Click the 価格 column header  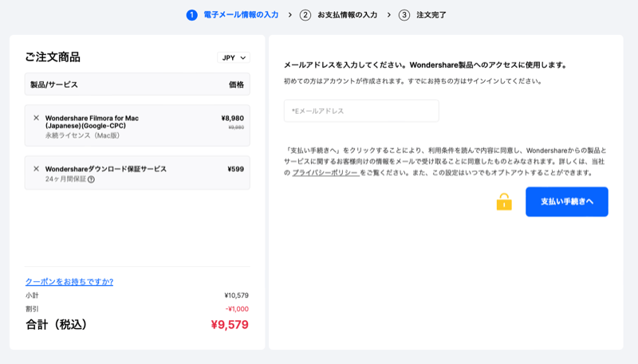tap(236, 84)
